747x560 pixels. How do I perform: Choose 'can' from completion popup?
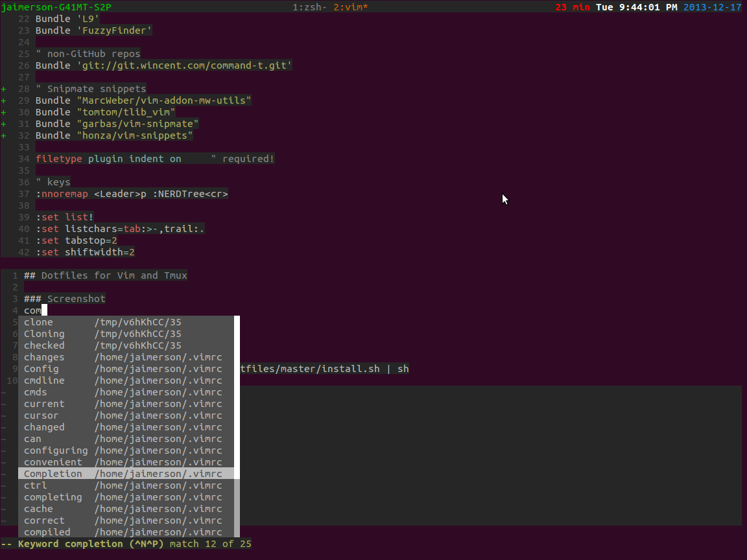click(x=126, y=439)
